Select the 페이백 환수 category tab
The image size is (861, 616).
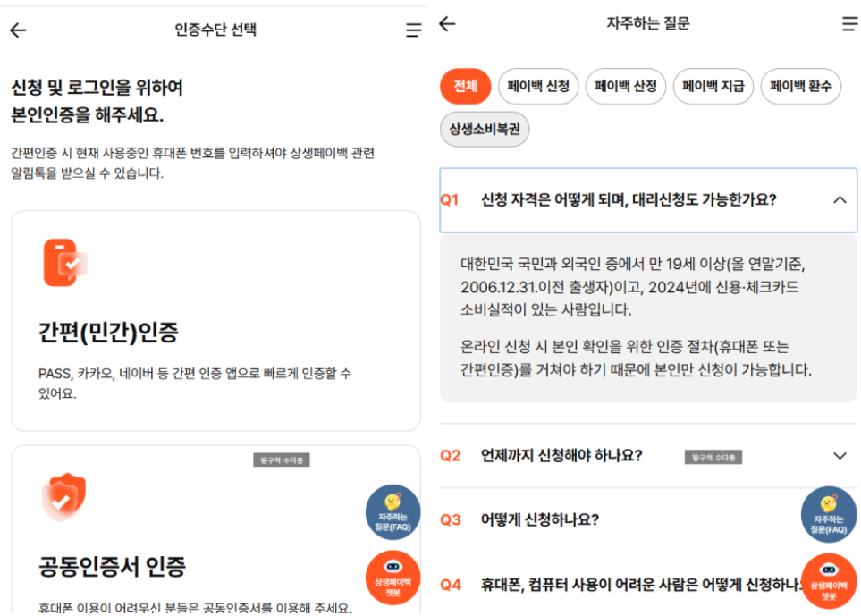800,86
